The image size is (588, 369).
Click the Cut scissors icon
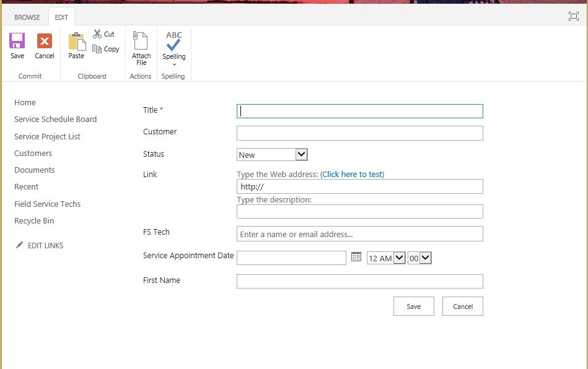97,34
